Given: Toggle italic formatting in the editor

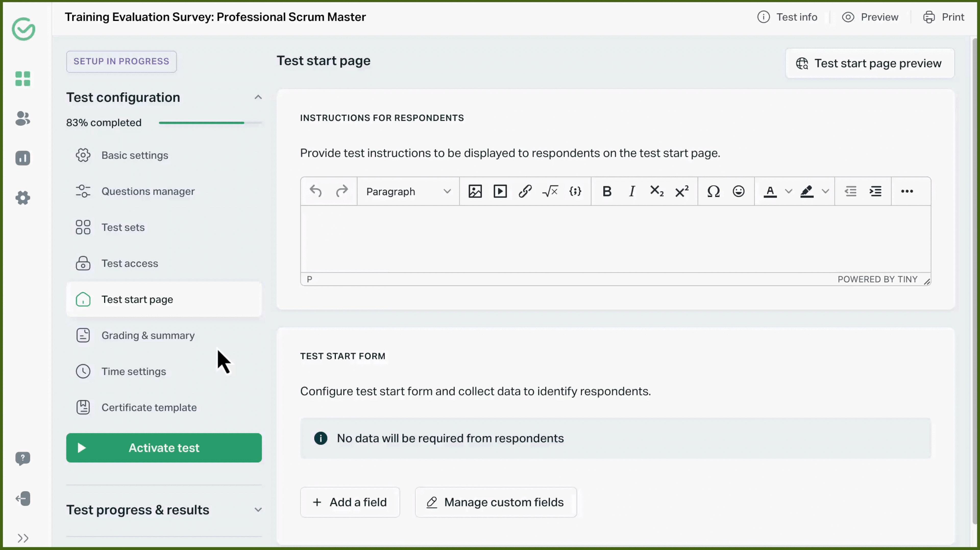Looking at the screenshot, I should [632, 191].
